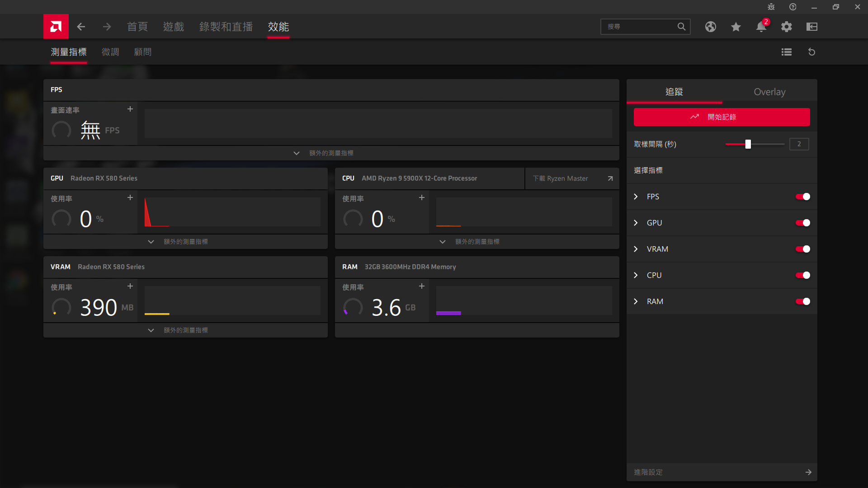
Task: Open favorites star icon
Action: coord(736,27)
